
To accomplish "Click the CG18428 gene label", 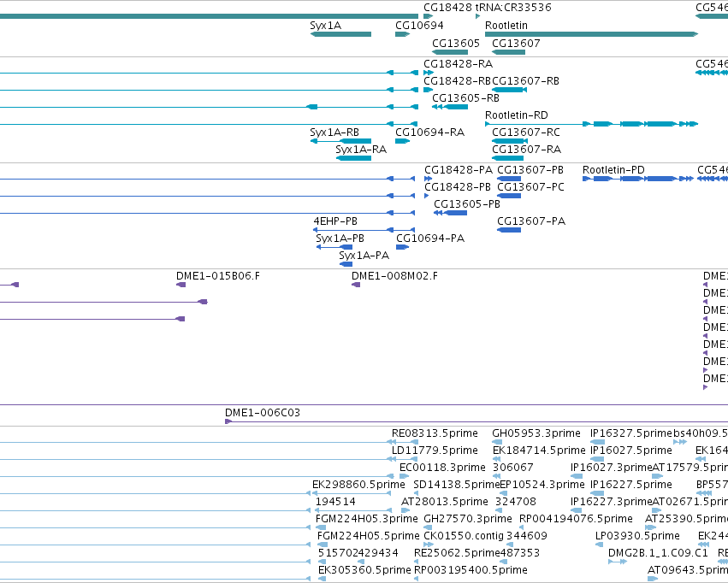I will pos(447,8).
